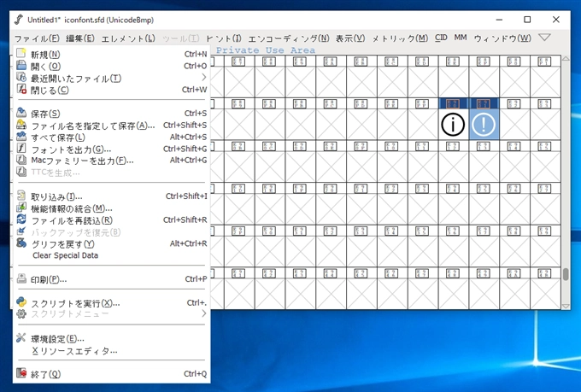
Task: Click the reload icon beside ファイルを再読込
Action: click(x=21, y=219)
